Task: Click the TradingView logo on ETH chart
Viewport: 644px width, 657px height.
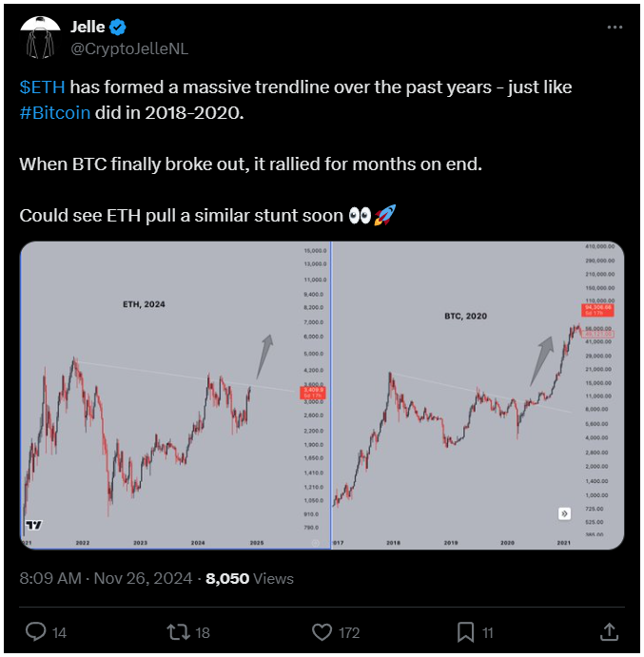Action: pos(34,525)
